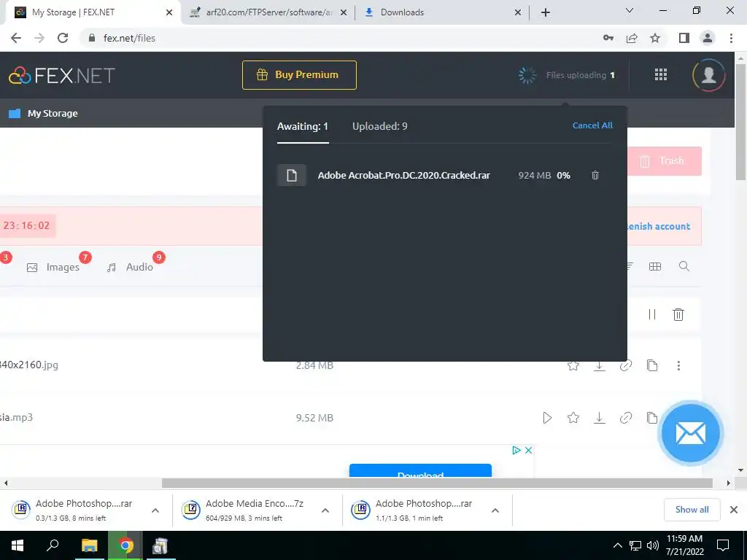Download the 2.84 MB jpg file
The height and width of the screenshot is (560, 747).
(x=600, y=366)
